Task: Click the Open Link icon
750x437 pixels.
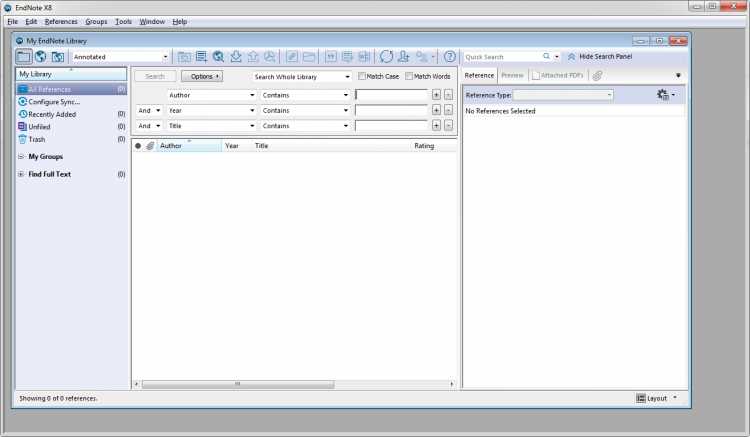Action: pyautogui.click(x=292, y=57)
